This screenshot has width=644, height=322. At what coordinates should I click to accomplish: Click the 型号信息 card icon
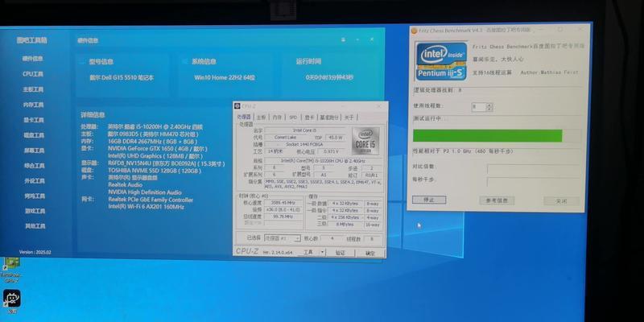pyautogui.click(x=82, y=62)
